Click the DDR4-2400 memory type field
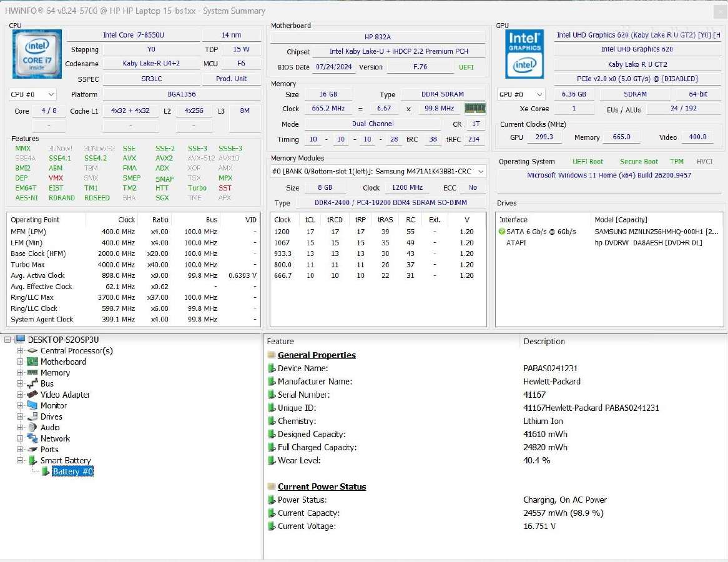The image size is (728, 562). click(390, 202)
